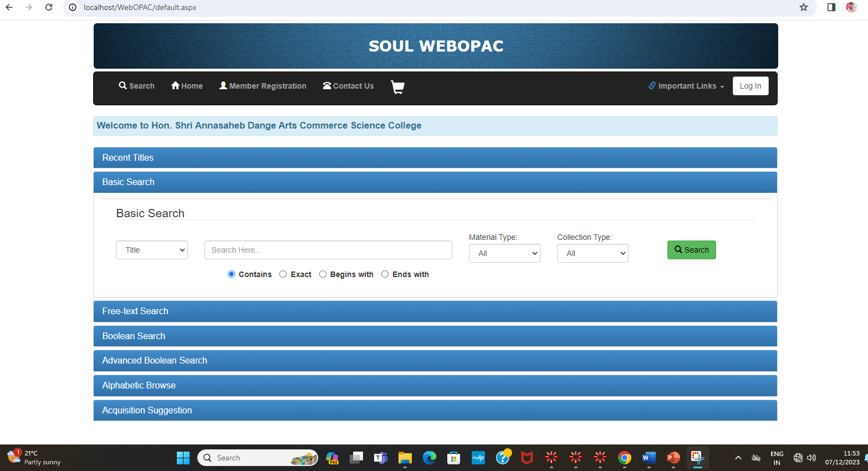
Task: Select the Ends with radio option
Action: point(385,274)
